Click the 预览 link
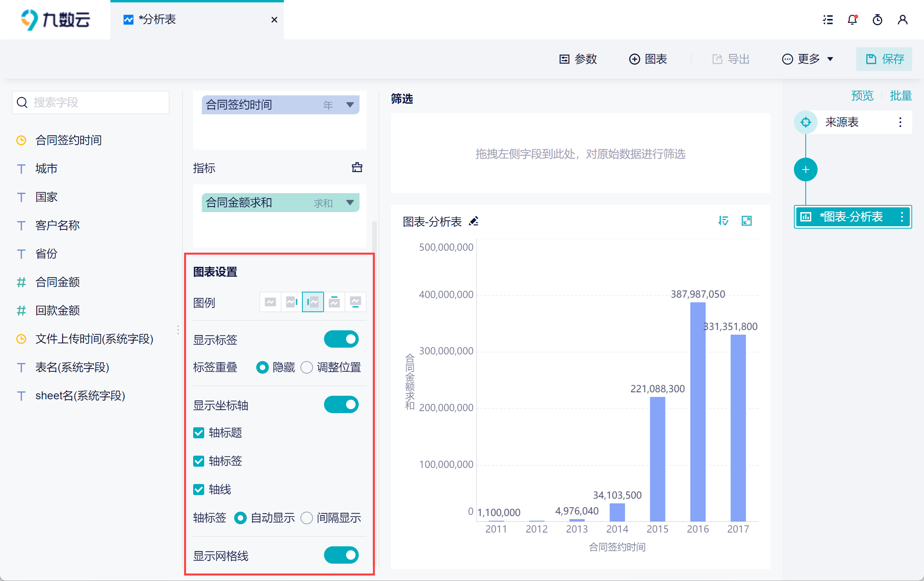The image size is (924, 581). click(x=862, y=95)
